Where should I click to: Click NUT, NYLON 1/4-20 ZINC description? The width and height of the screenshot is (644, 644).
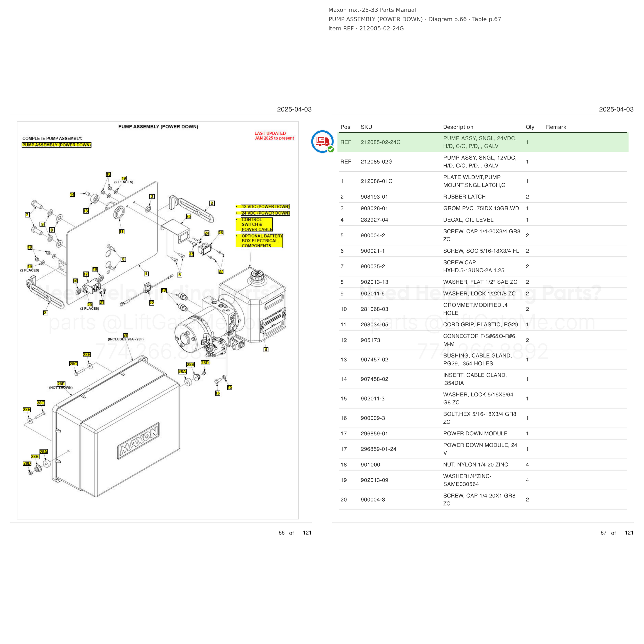[475, 465]
